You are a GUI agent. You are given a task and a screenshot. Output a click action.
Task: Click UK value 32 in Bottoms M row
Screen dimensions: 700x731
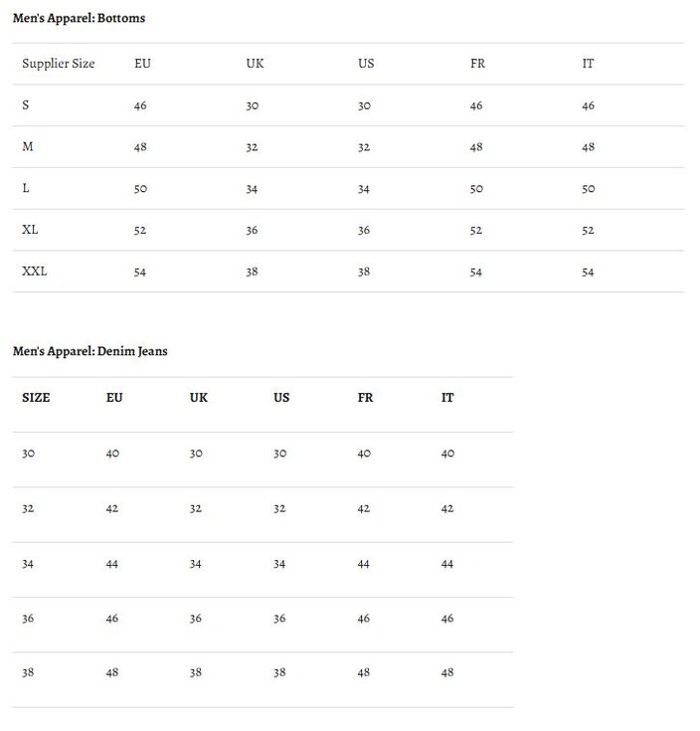tap(252, 147)
